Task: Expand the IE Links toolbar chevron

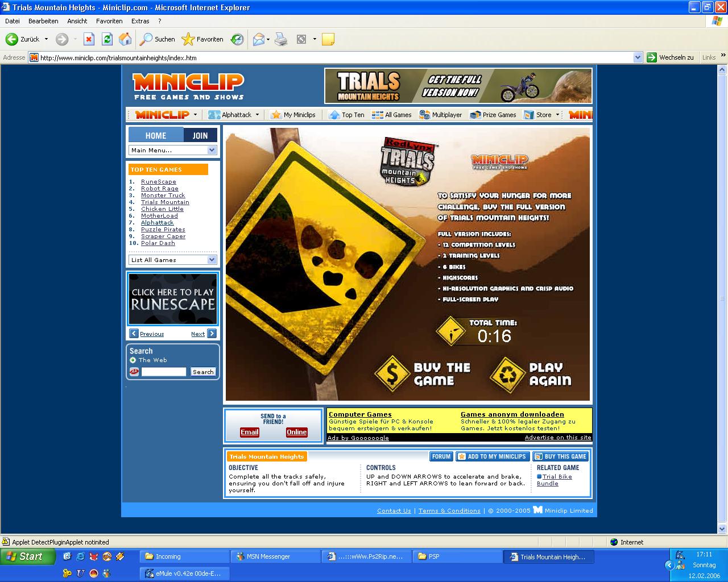Action: click(x=723, y=57)
